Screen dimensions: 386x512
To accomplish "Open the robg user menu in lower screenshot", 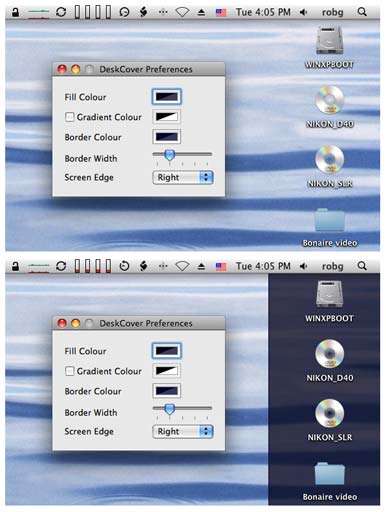I will [x=332, y=266].
